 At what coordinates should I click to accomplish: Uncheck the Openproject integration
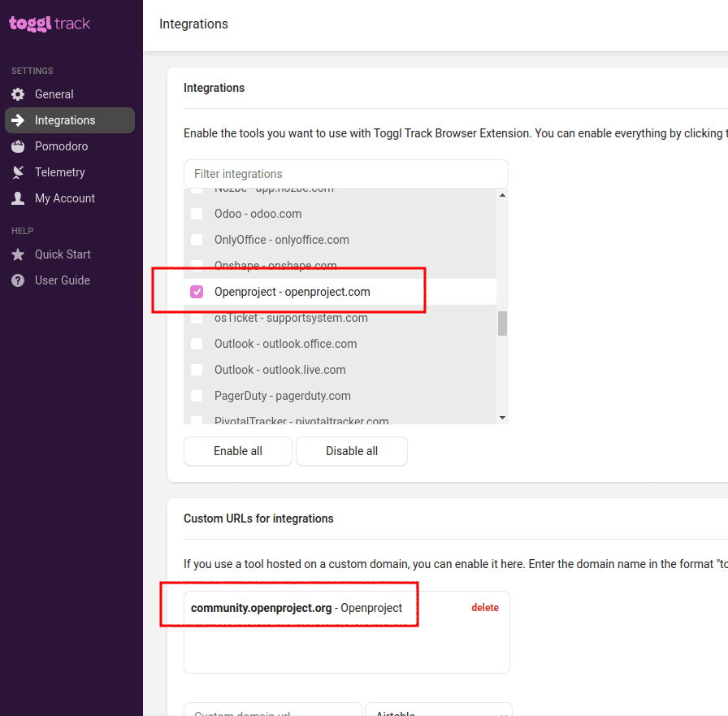click(196, 291)
